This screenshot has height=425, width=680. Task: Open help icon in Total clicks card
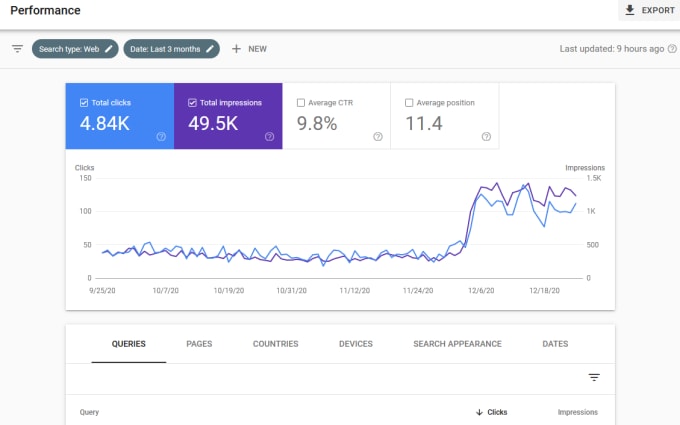click(161, 137)
